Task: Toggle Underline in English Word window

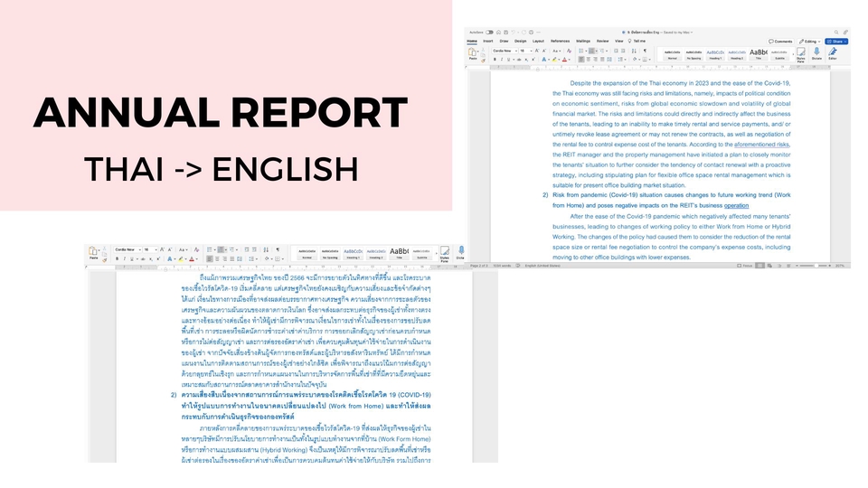Action: [x=508, y=60]
